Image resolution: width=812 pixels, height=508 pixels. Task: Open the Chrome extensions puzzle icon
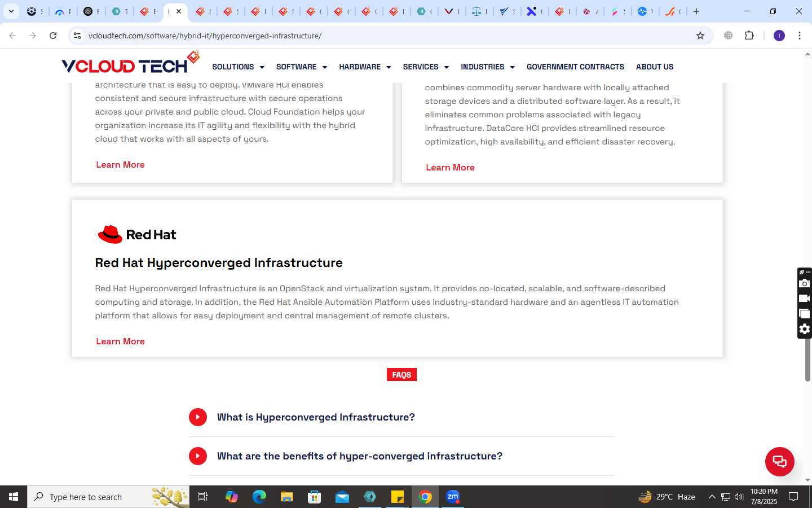coord(749,36)
